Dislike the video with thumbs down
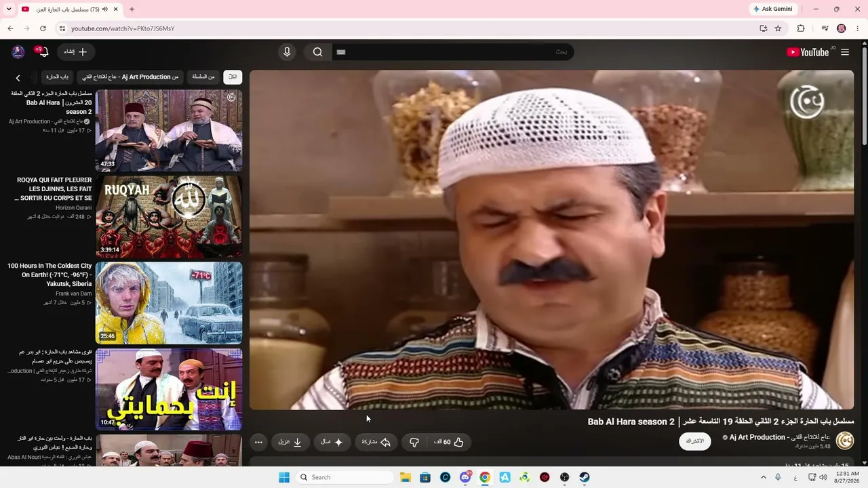 click(414, 443)
